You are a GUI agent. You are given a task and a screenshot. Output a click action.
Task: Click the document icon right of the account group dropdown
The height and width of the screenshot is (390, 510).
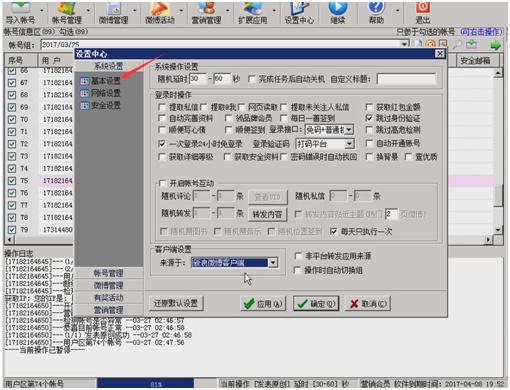tap(419, 44)
